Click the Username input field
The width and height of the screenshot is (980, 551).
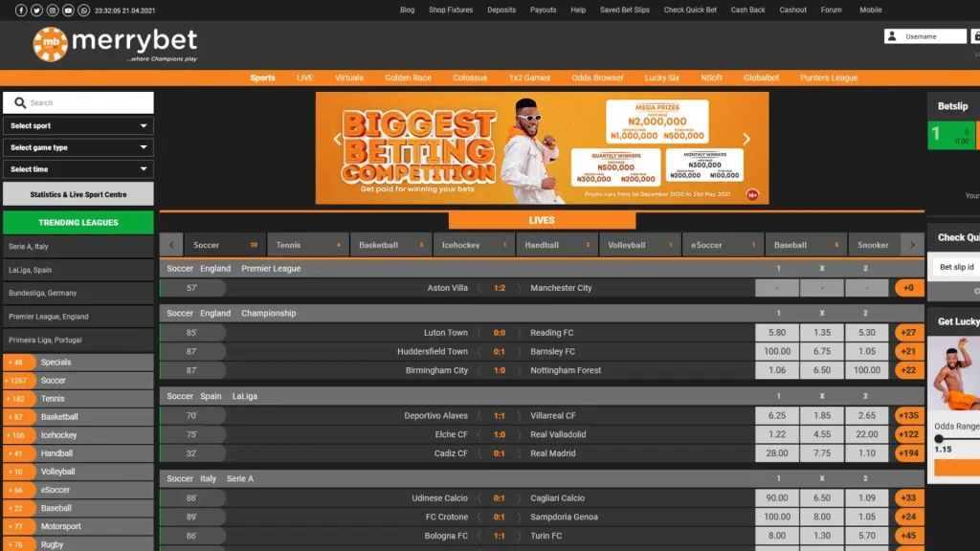tap(925, 36)
